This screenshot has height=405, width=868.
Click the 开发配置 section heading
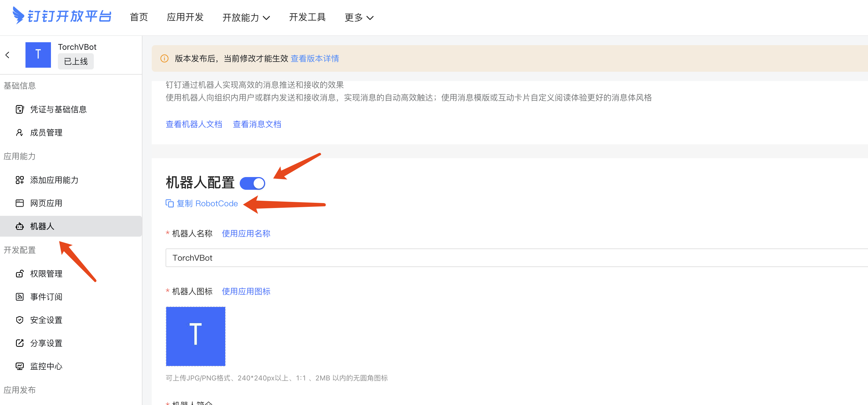20,250
